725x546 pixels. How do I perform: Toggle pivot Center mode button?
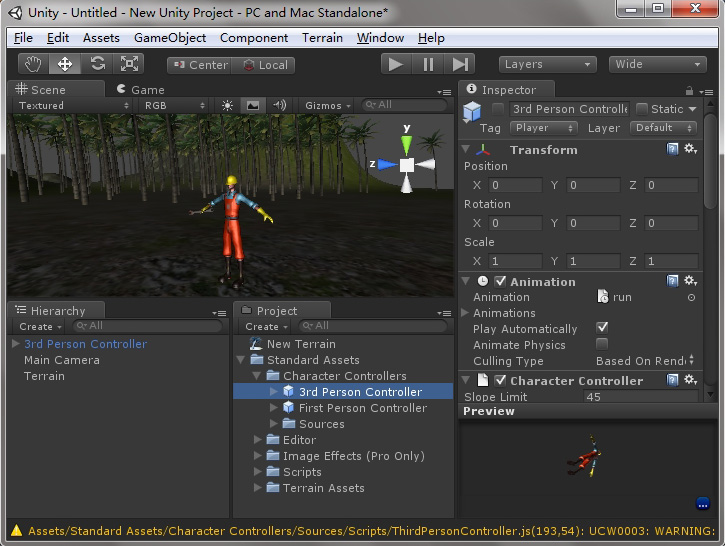pos(200,65)
